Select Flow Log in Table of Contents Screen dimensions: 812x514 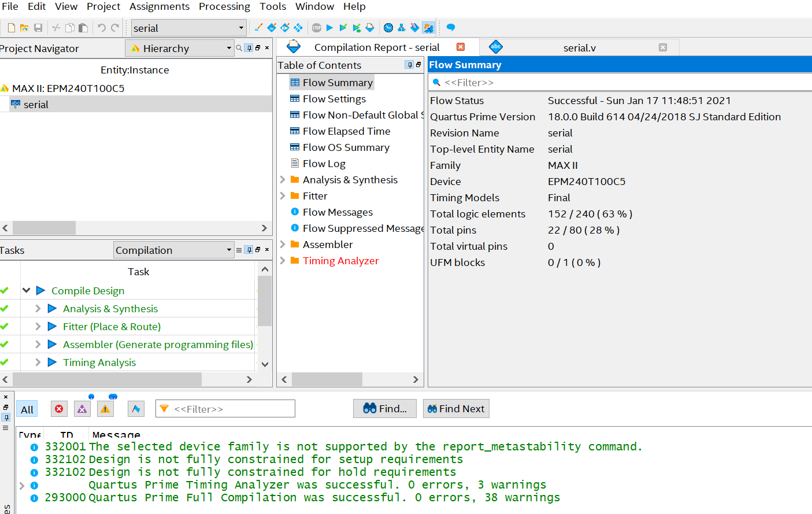[324, 164]
